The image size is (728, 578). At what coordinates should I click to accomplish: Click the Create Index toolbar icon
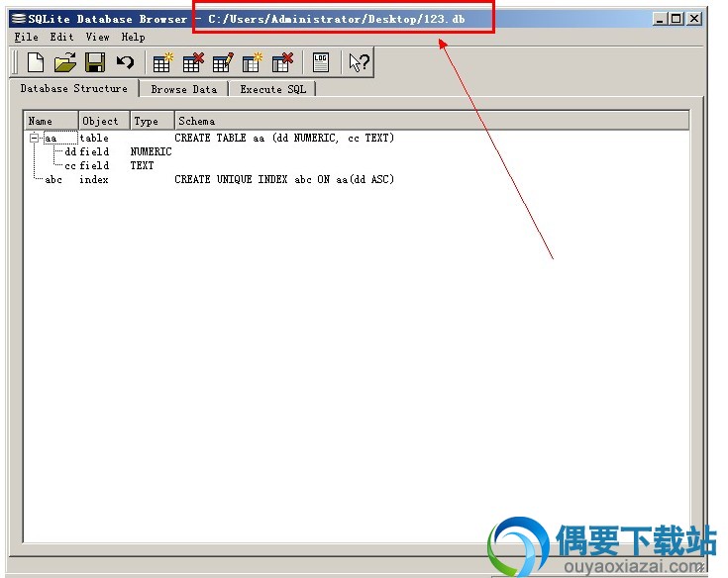coord(253,62)
